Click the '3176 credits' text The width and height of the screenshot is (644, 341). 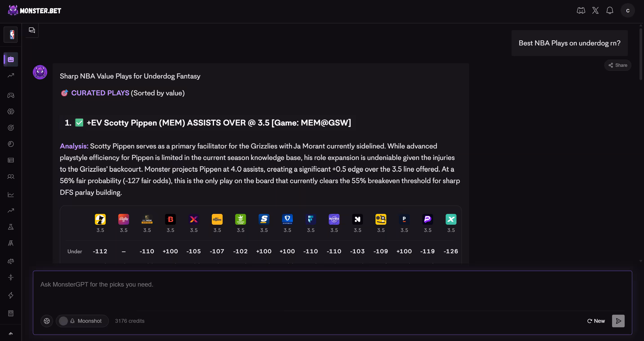click(x=130, y=321)
